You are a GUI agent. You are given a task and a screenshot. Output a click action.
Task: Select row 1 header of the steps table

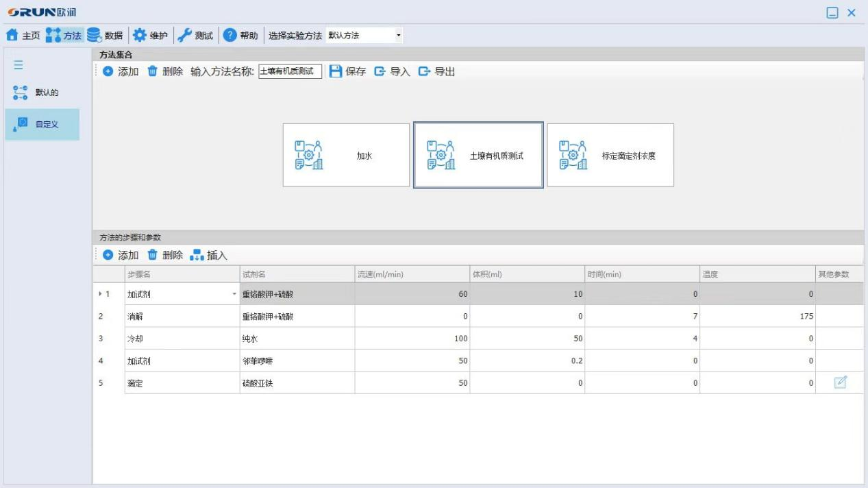coord(109,294)
